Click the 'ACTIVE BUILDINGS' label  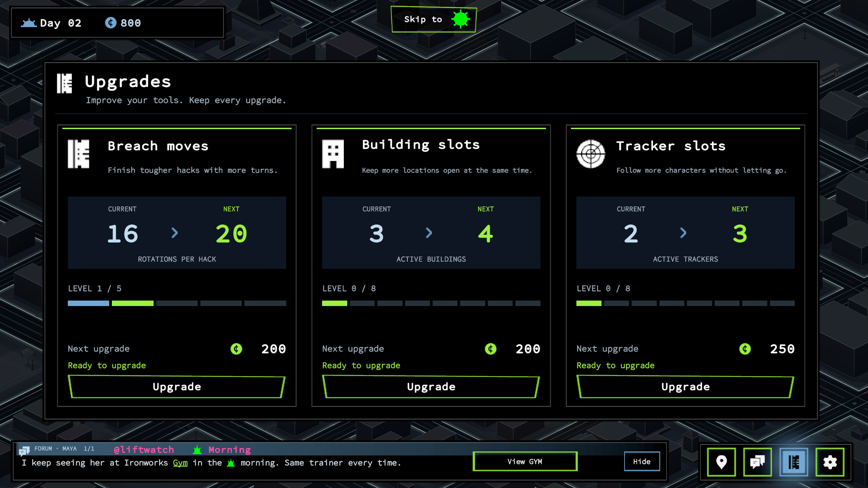tap(431, 259)
